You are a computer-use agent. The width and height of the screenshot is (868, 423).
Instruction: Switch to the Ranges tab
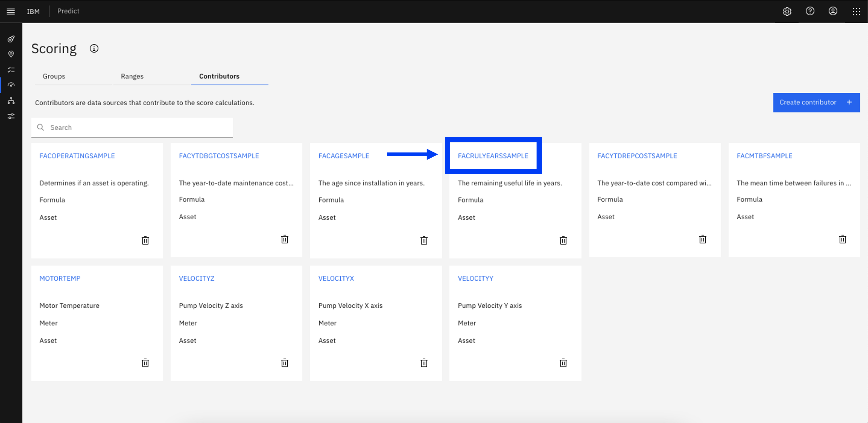(x=132, y=76)
